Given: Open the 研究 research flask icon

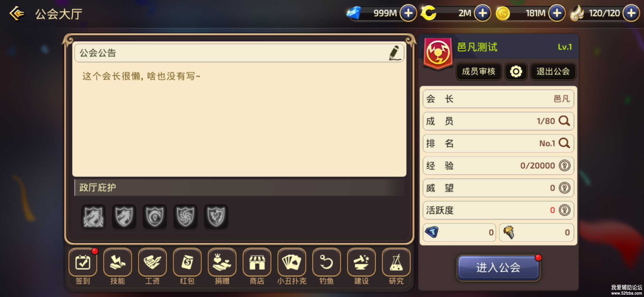Looking at the screenshot, I should pyautogui.click(x=396, y=263).
